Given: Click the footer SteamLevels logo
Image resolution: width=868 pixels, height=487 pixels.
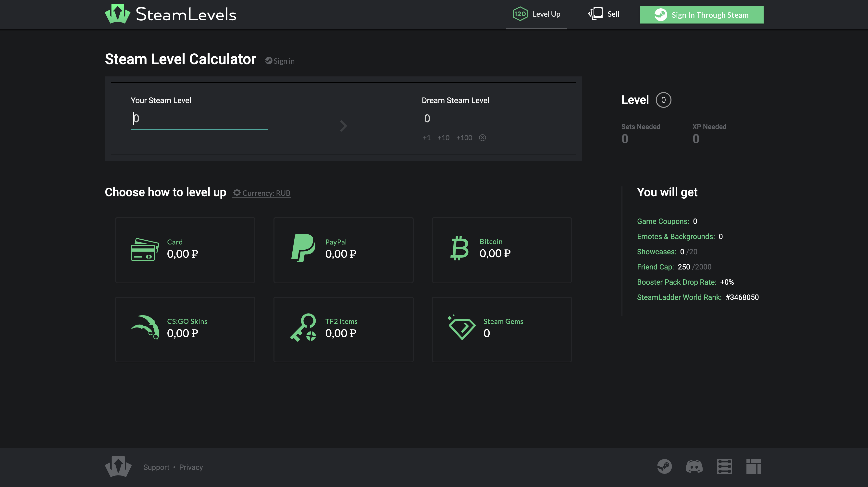Looking at the screenshot, I should coord(118,467).
